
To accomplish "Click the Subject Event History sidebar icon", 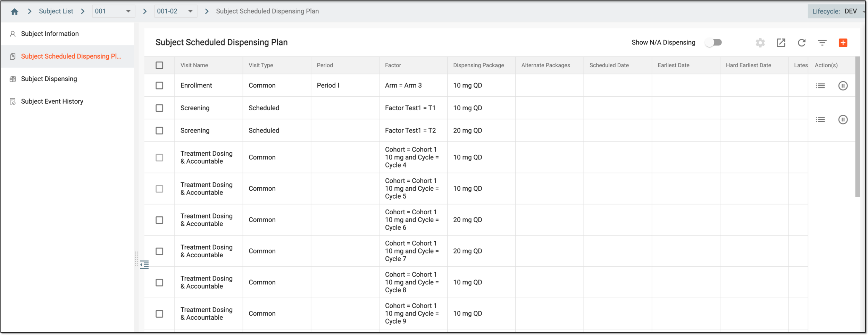I will coord(13,101).
